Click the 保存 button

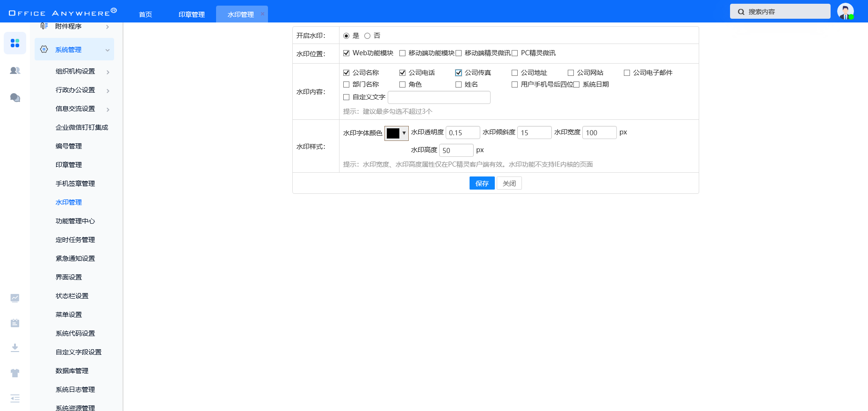click(x=482, y=183)
